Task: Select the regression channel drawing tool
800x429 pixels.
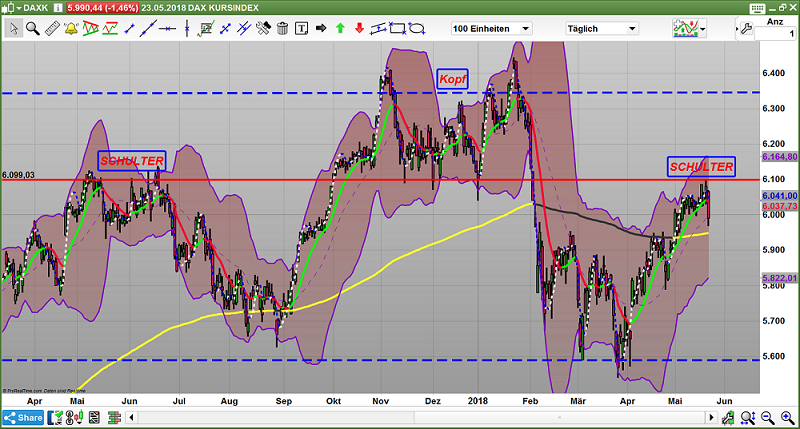Action: click(378, 29)
